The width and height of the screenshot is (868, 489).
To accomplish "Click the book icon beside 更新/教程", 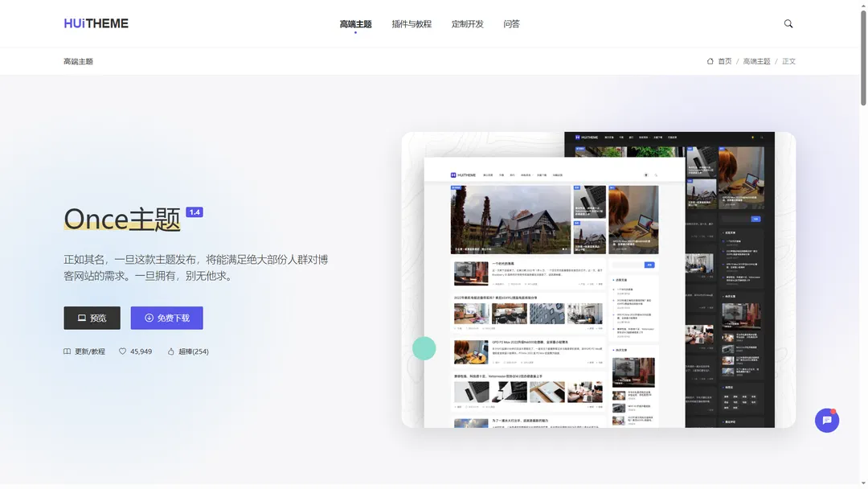I will coord(67,351).
